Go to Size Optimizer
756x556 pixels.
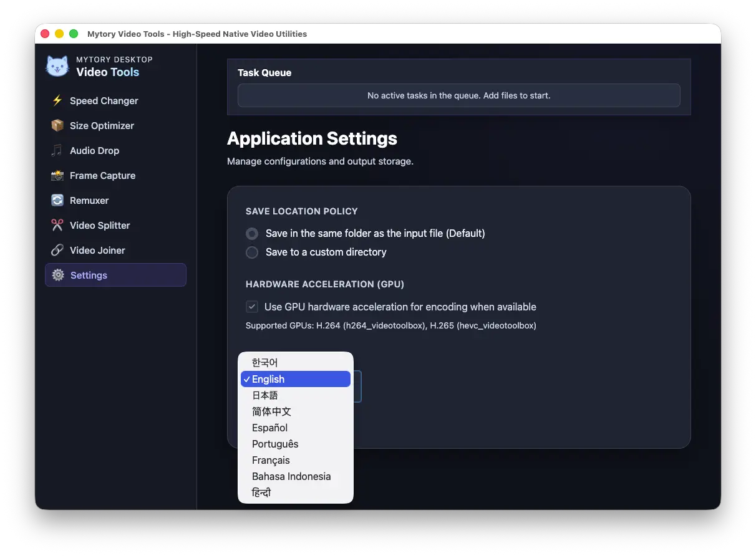[115, 126]
